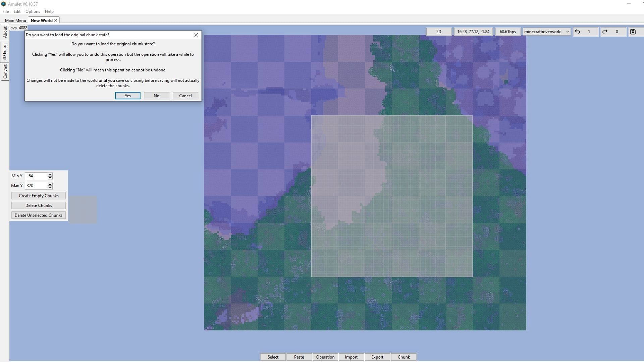The height and width of the screenshot is (362, 644).
Task: Click the Select tool tab
Action: pyautogui.click(x=273, y=357)
